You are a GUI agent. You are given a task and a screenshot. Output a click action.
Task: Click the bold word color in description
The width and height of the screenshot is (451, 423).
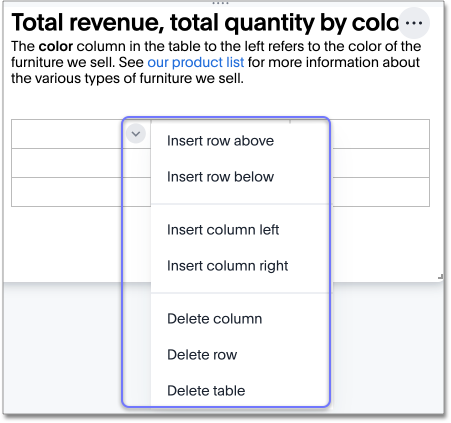[56, 46]
